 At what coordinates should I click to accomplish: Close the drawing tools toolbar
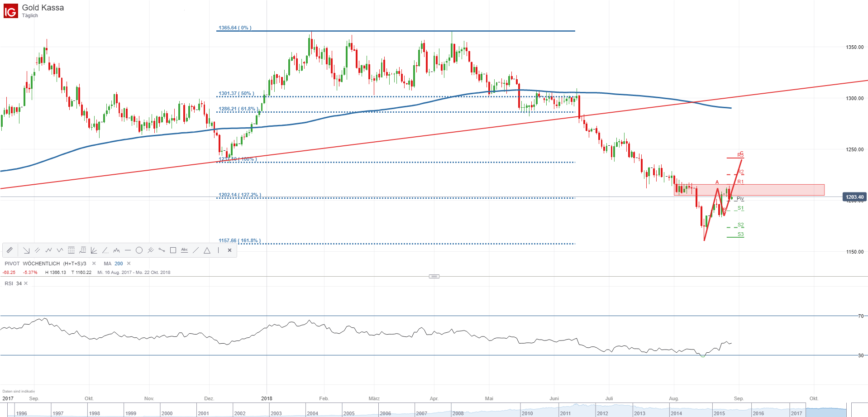230,250
